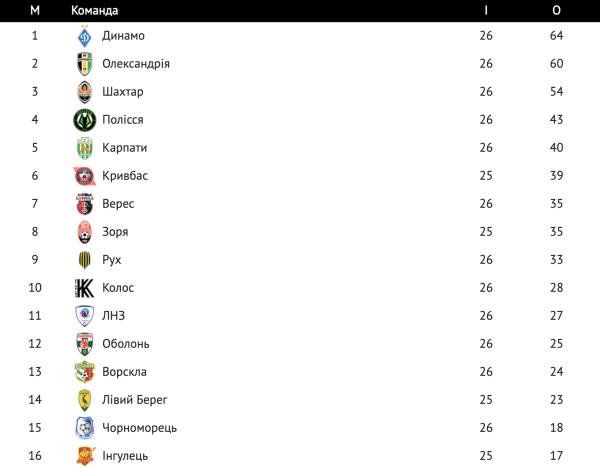Viewport: 600px width, 470px height.
Task: Sort by the О points column header
Action: point(556,10)
